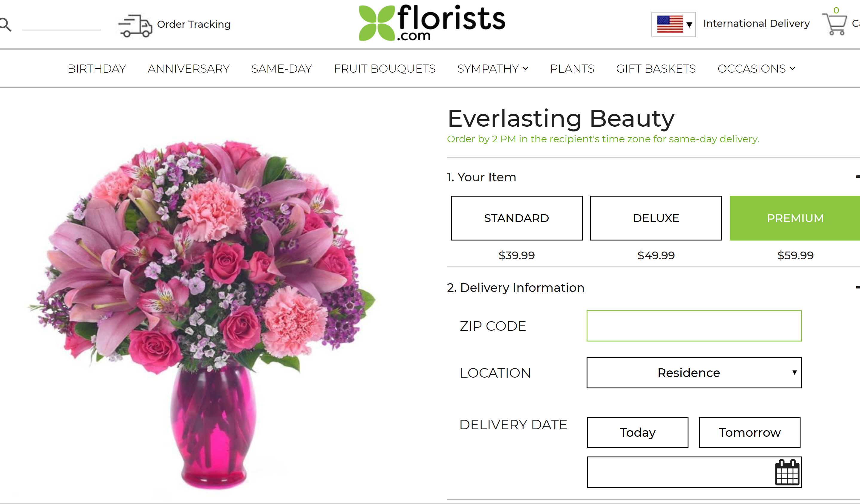Open the Location dropdown showing Residence

694,373
